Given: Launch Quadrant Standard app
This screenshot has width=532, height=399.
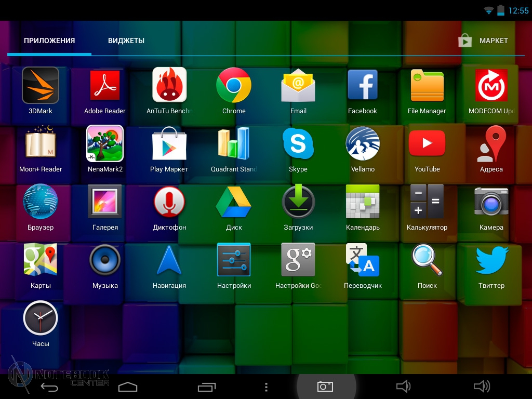Looking at the screenshot, I should [234, 144].
